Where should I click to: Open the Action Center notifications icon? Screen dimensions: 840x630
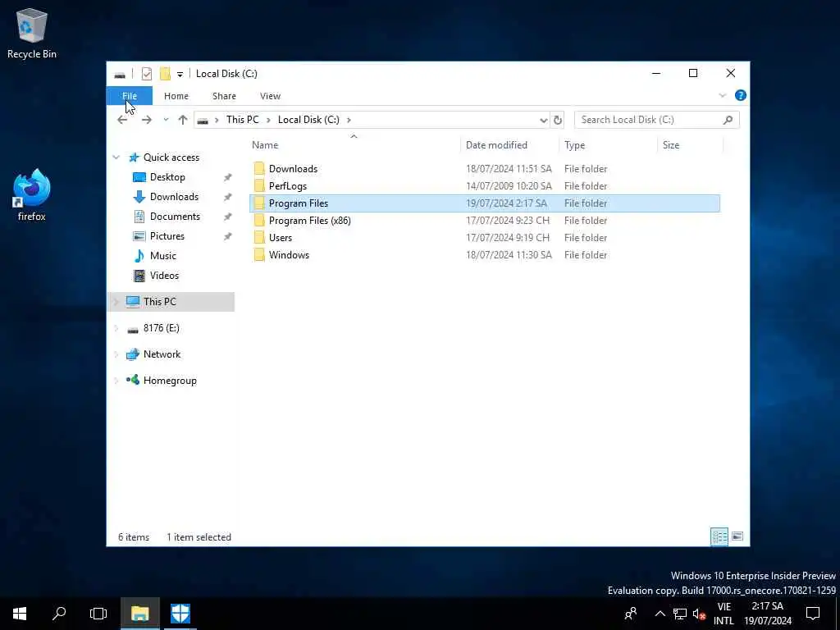point(813,614)
